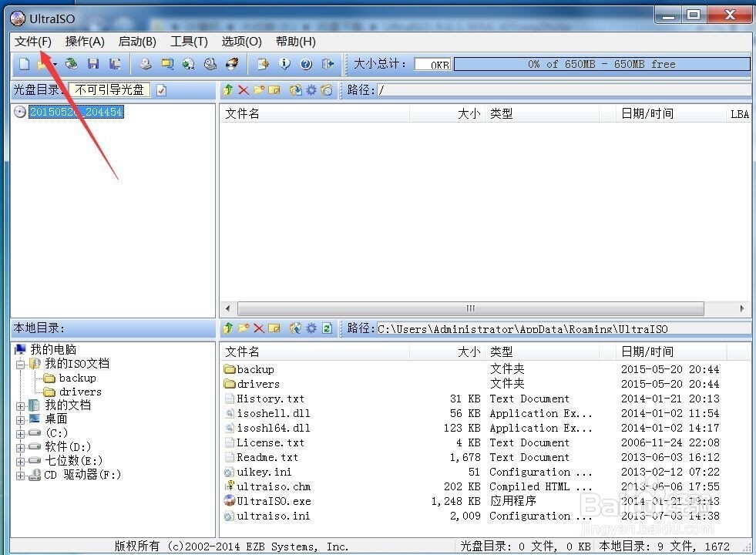Collapse the 我的ISO文档 tree node

[20, 364]
